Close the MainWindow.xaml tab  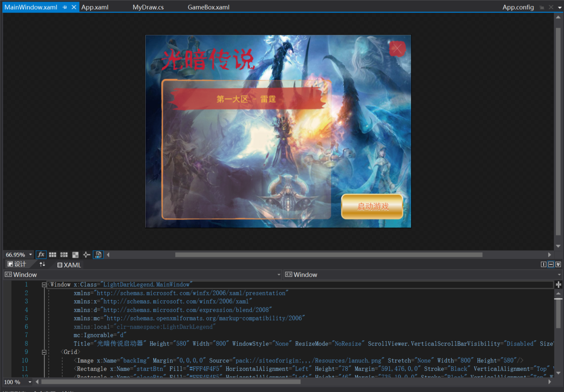click(74, 7)
